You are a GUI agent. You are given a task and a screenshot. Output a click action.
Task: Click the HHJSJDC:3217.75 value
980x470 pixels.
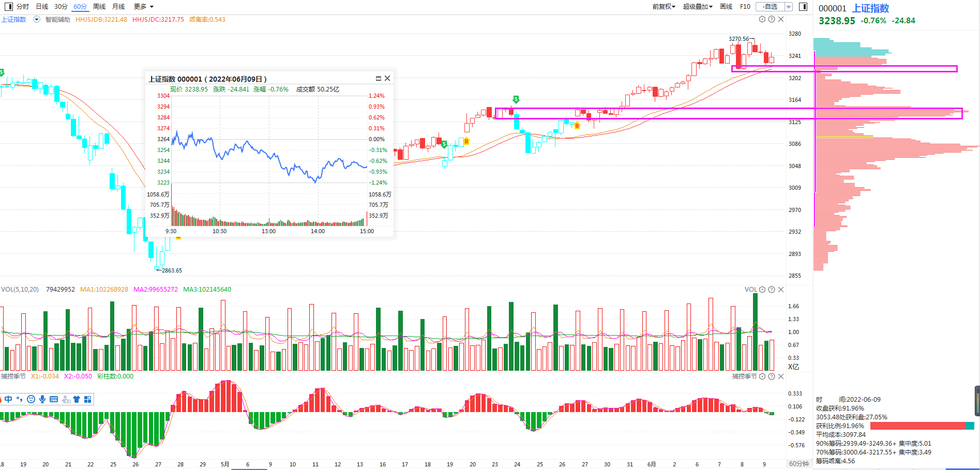click(158, 20)
